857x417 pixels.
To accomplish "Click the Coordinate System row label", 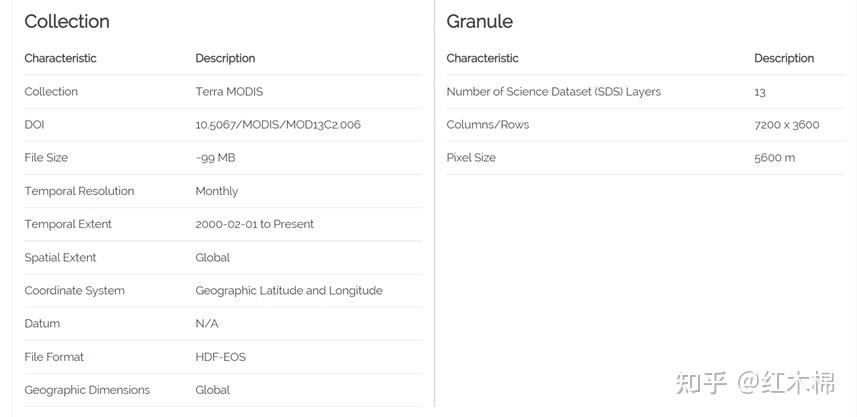I will click(74, 291).
